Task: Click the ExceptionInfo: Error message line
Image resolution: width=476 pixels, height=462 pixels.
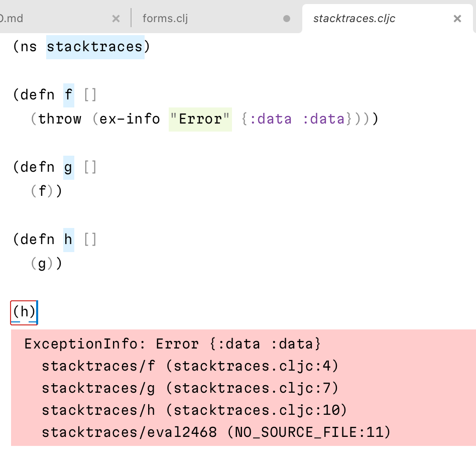Action: coord(172,344)
